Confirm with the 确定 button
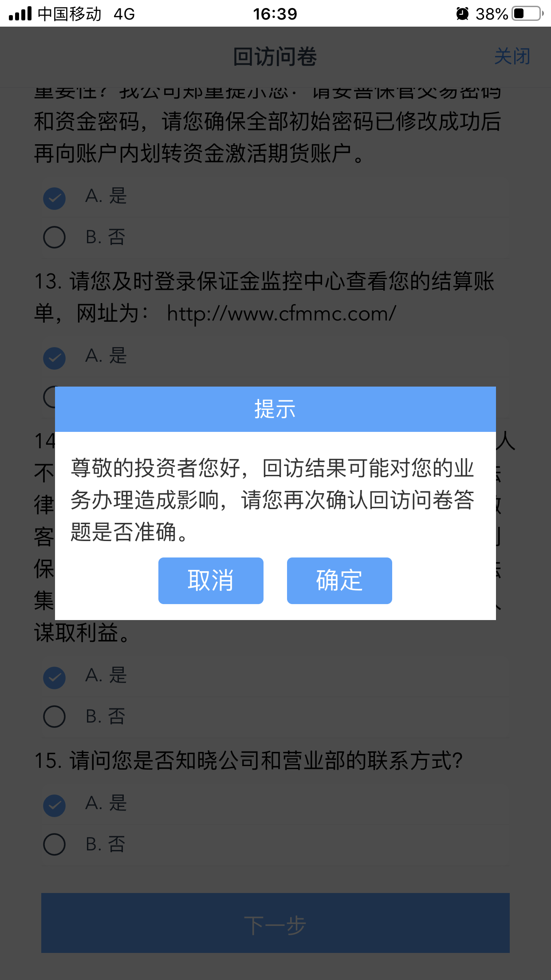 [x=339, y=581]
